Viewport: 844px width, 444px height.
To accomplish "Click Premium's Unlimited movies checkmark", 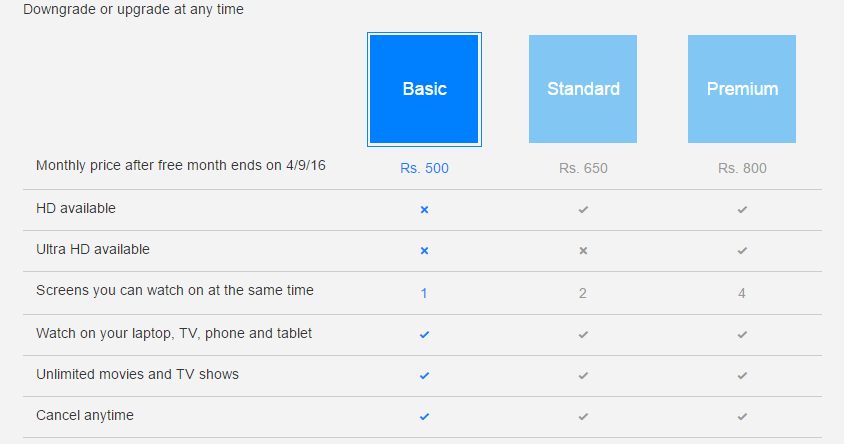I will [742, 376].
